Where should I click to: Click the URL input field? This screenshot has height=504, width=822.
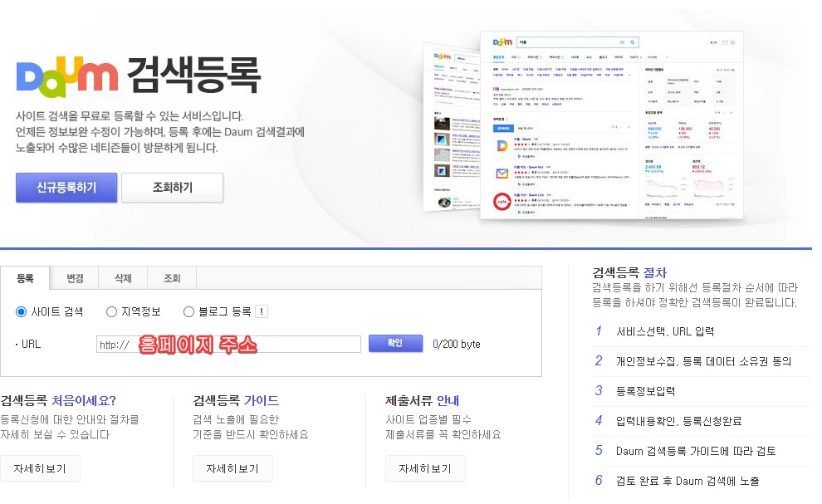click(x=228, y=344)
